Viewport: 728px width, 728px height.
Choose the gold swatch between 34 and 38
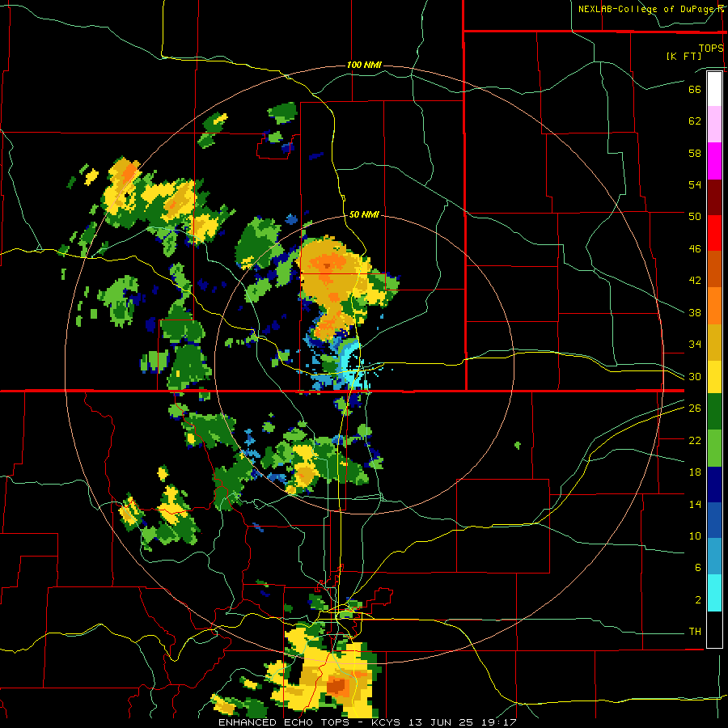[x=714, y=341]
